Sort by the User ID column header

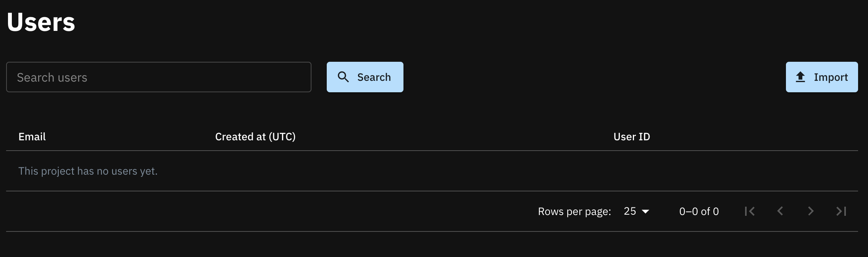pyautogui.click(x=632, y=137)
